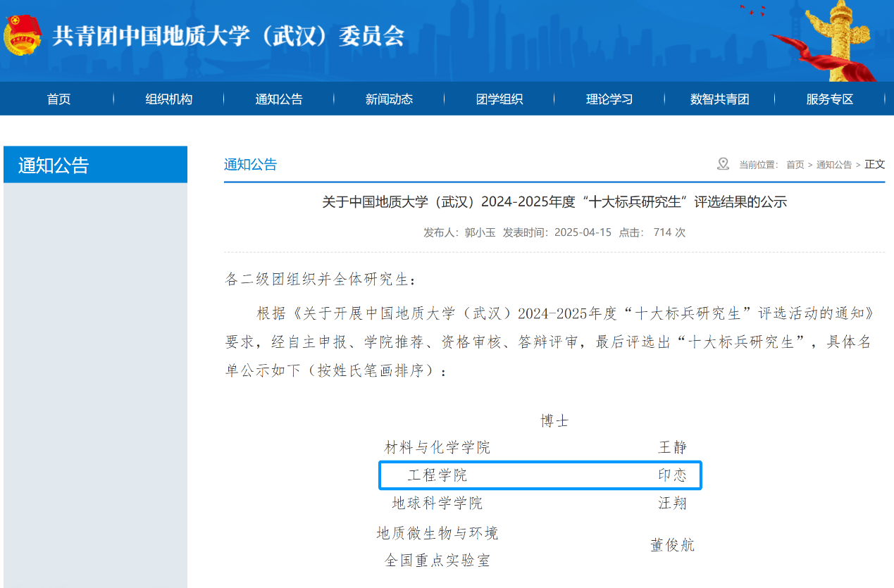The image size is (894, 588).
Task: Click the Communist Youth League emblem logo
Action: (x=23, y=35)
